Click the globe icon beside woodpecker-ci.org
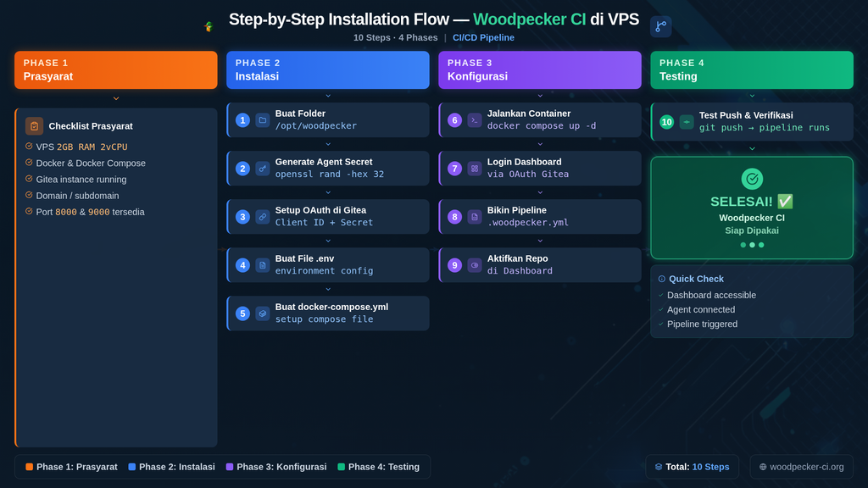This screenshot has width=868, height=488. 763,467
